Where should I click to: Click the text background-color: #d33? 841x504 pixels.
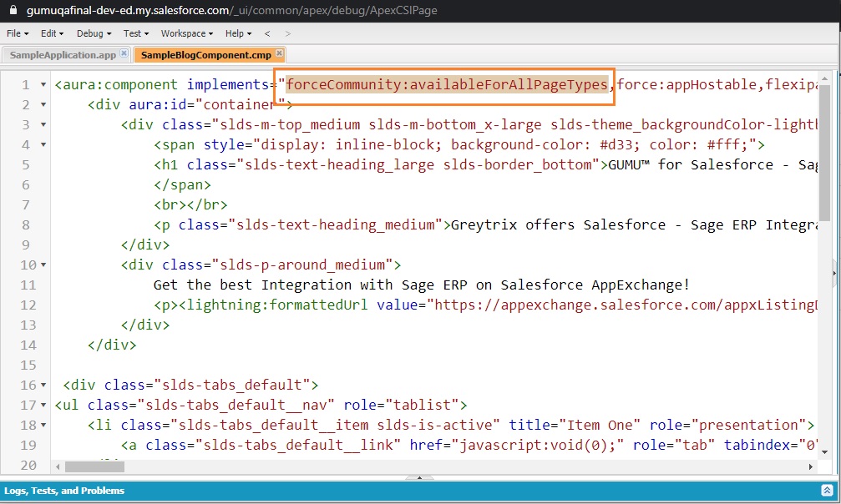(545, 144)
